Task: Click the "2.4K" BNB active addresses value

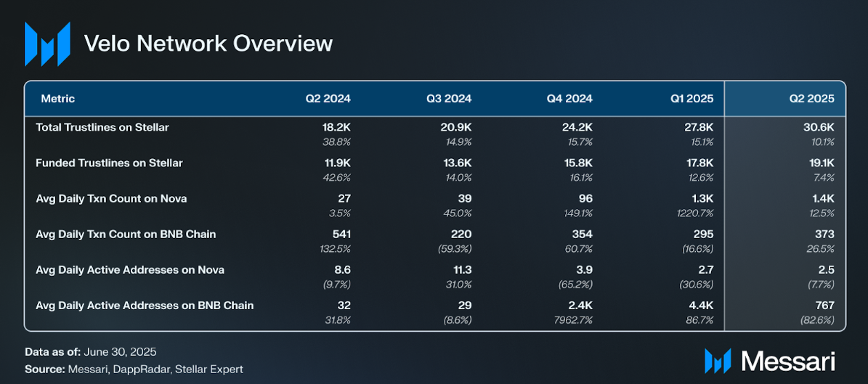Action: 581,306
